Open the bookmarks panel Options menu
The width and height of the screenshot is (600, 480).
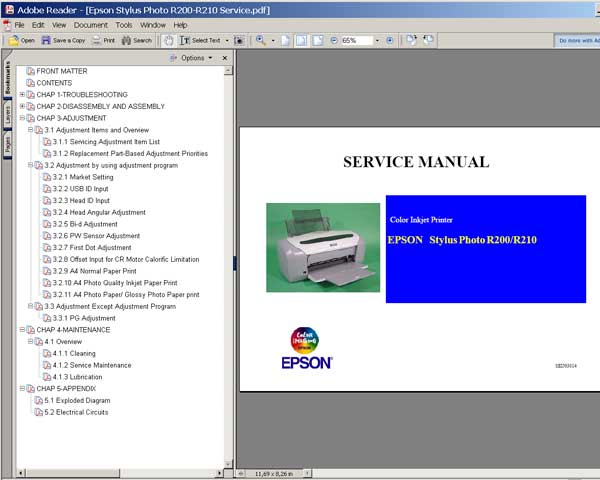(x=191, y=58)
